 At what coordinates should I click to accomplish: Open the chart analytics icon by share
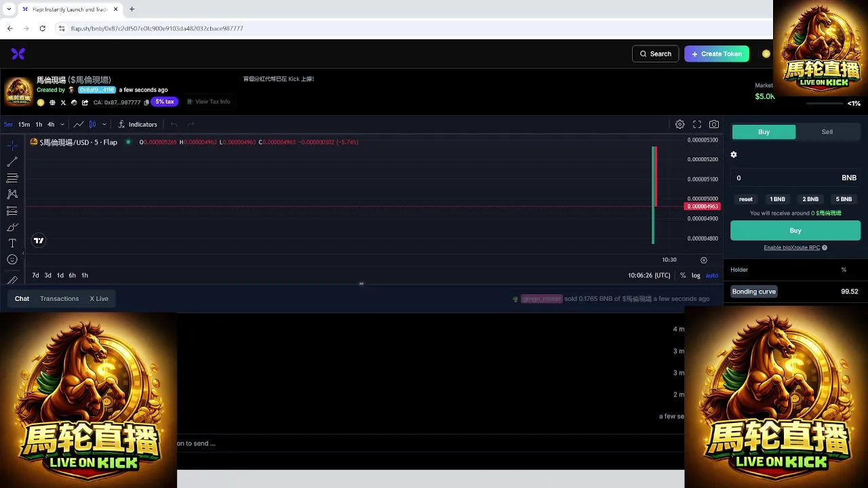click(74, 102)
